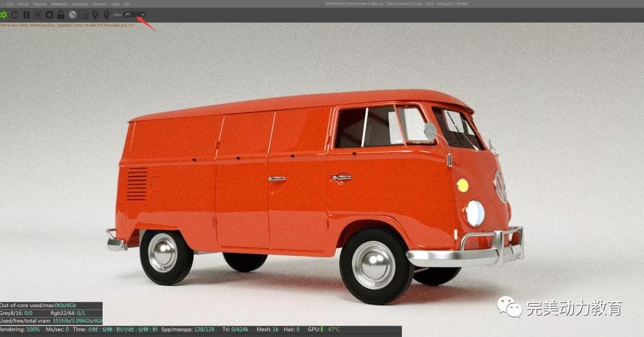Image resolution: width=644 pixels, height=337 pixels.
Task: Click the FINISHED collect time title text
Action: 397,4
